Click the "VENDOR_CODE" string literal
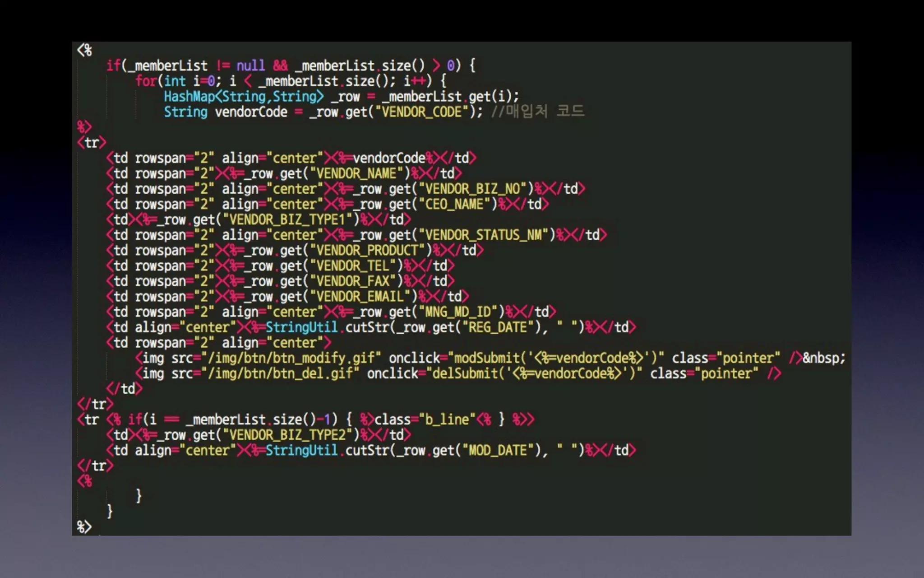The width and height of the screenshot is (924, 578). point(422,112)
